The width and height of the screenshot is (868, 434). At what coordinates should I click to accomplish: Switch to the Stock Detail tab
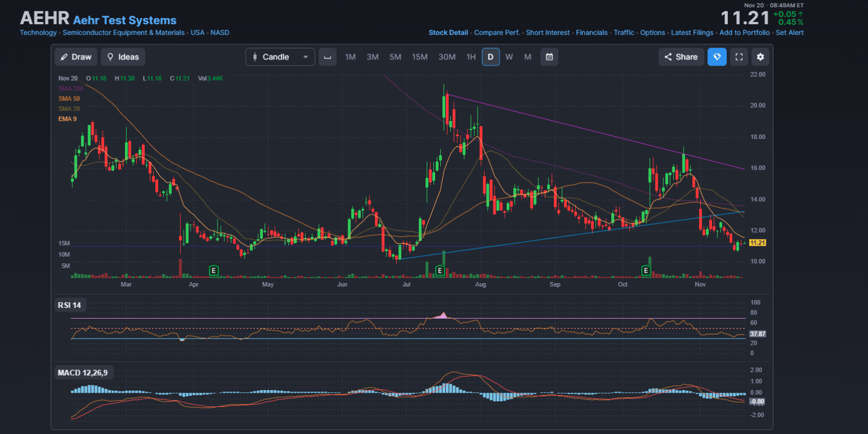(x=448, y=32)
